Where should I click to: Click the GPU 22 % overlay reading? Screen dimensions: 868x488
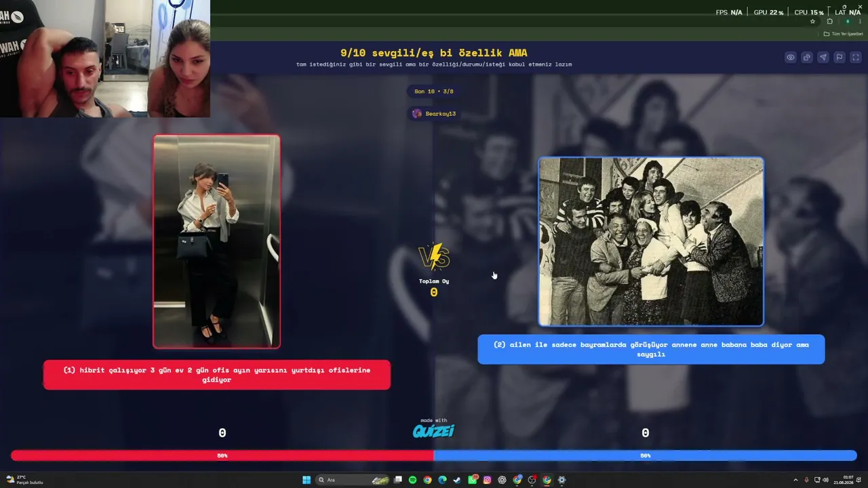point(768,12)
